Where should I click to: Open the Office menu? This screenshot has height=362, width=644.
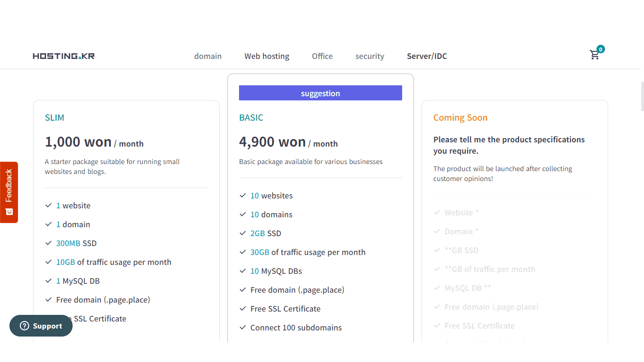[x=322, y=56]
